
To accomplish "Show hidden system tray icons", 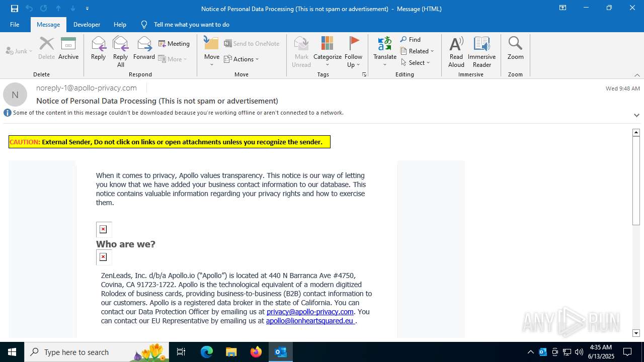I will 531,352.
